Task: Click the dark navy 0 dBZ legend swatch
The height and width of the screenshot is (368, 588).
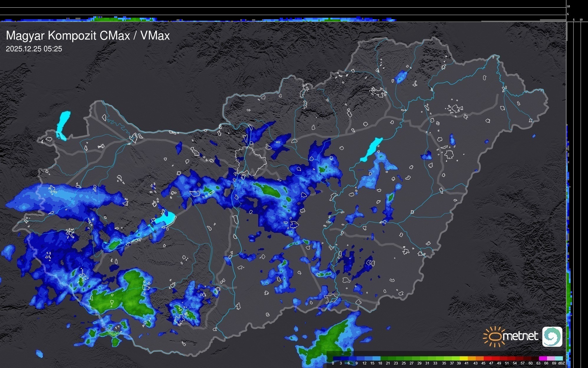Action: (x=337, y=359)
